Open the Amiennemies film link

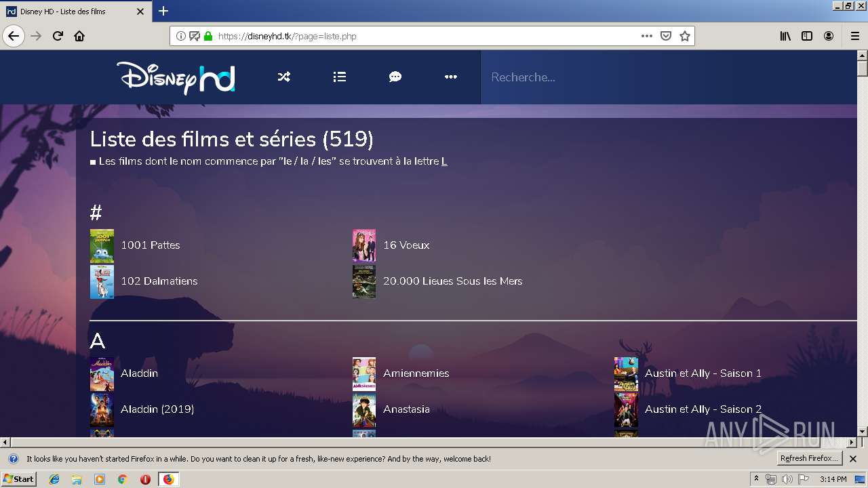[416, 373]
